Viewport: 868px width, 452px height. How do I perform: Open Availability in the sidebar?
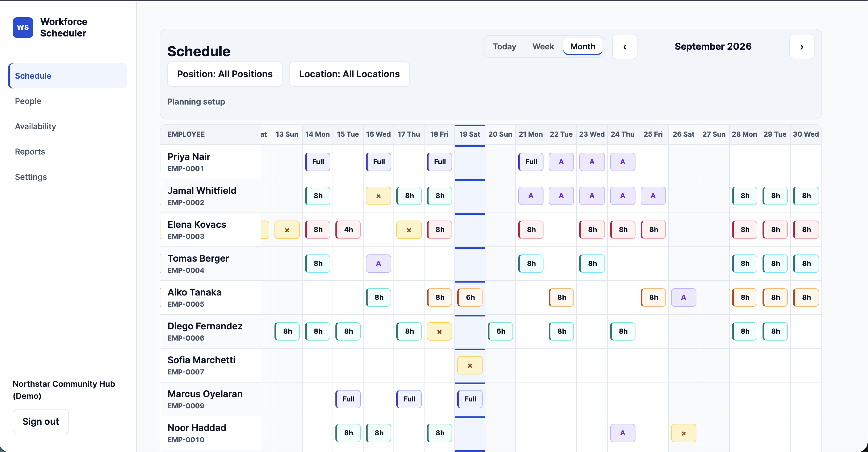(68, 126)
